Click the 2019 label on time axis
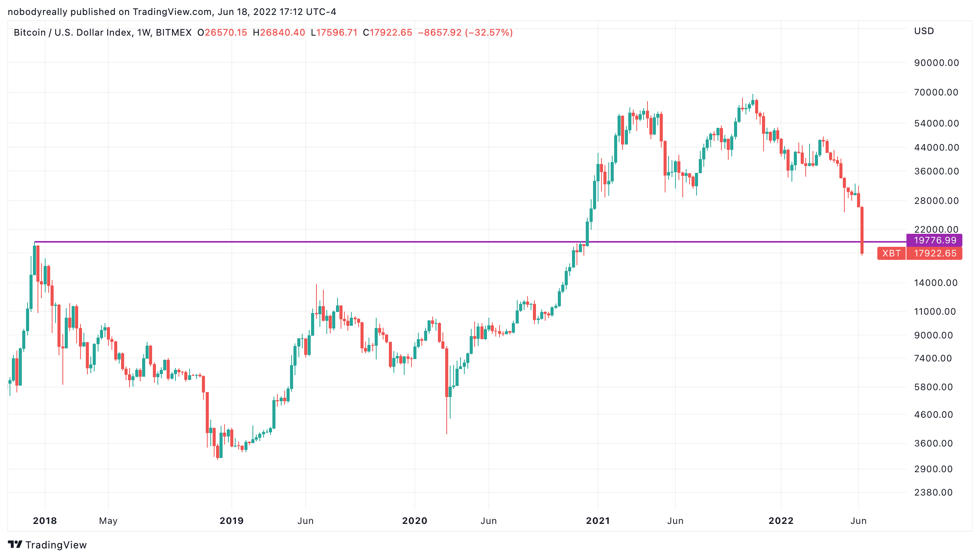980x558 pixels. pyautogui.click(x=231, y=521)
